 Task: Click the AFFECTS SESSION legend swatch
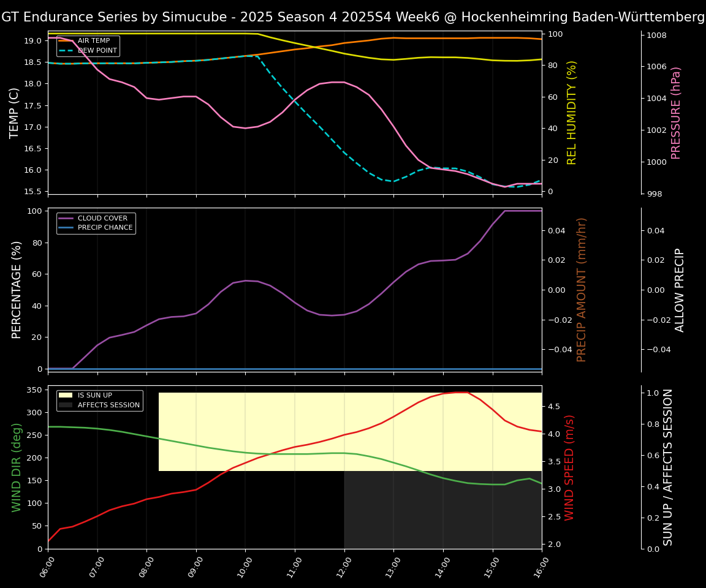[66, 405]
